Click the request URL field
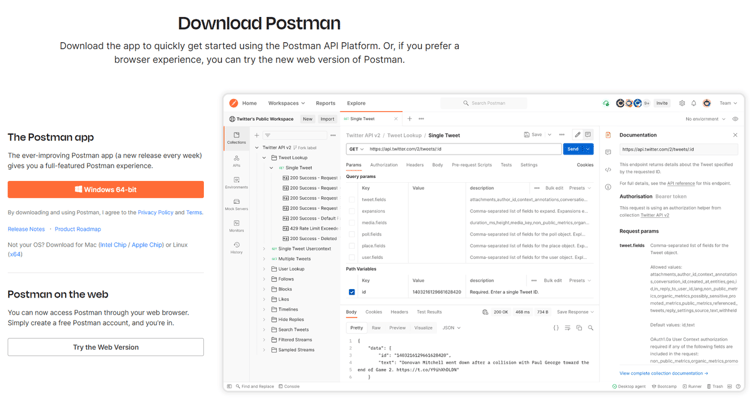The width and height of the screenshot is (750, 400). (464, 149)
